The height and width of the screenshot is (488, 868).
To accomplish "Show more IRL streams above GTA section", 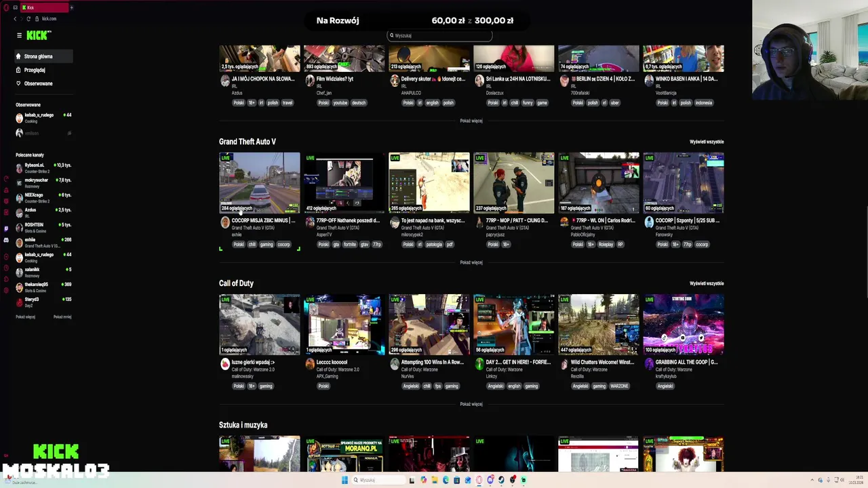I will (471, 121).
